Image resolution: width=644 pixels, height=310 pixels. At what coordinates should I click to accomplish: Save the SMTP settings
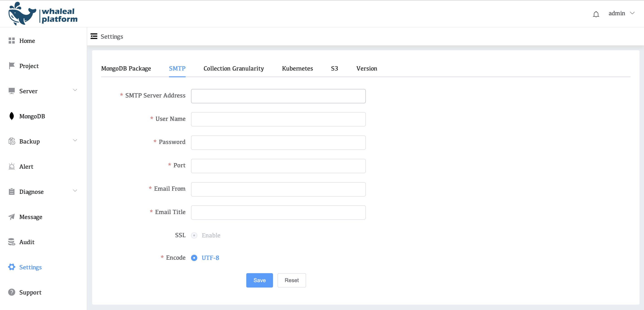click(260, 280)
